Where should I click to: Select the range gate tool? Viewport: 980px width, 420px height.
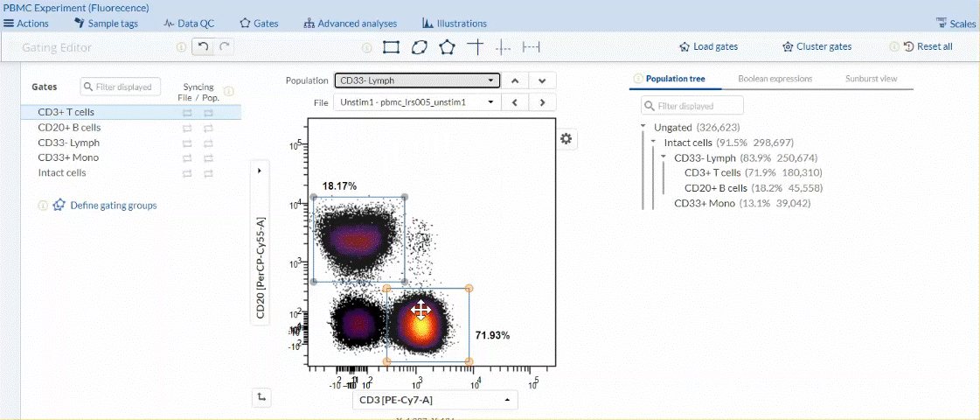point(531,46)
